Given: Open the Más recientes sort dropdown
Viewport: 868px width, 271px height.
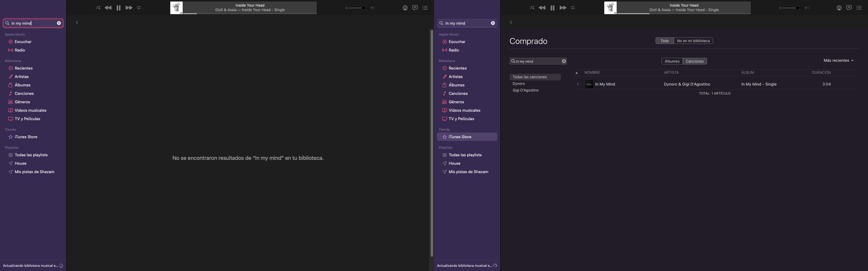Looking at the screenshot, I should pyautogui.click(x=838, y=61).
